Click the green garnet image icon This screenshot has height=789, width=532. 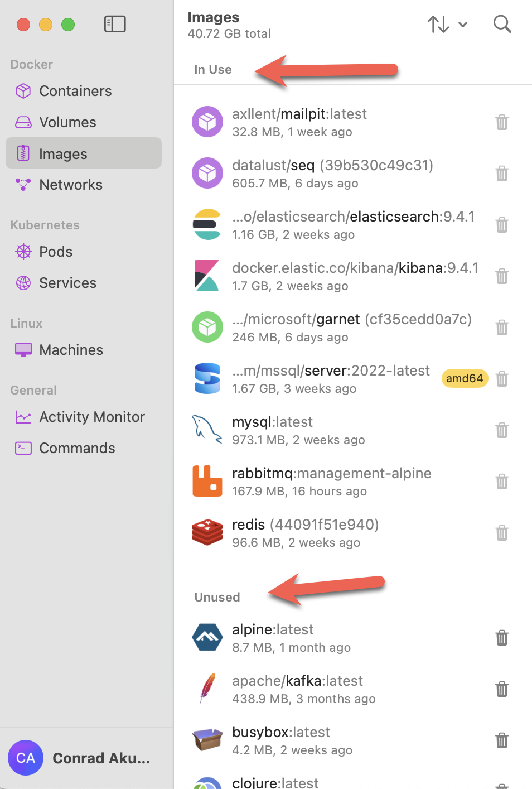207,327
